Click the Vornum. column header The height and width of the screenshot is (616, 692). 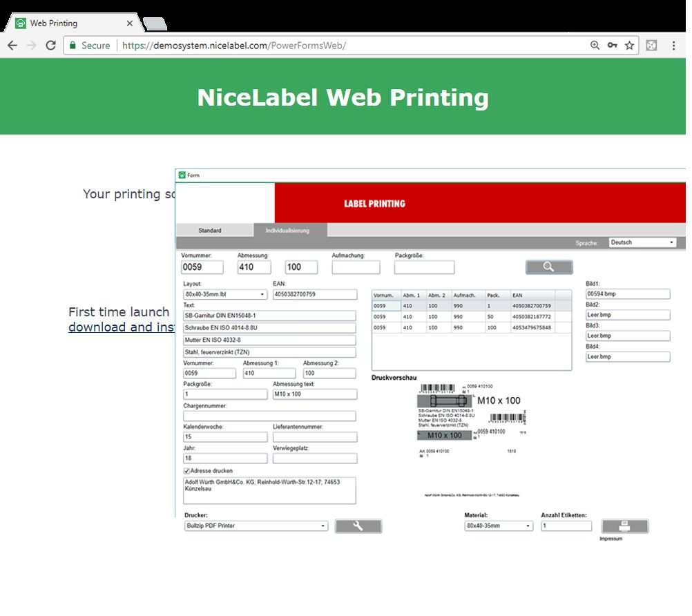(x=386, y=295)
